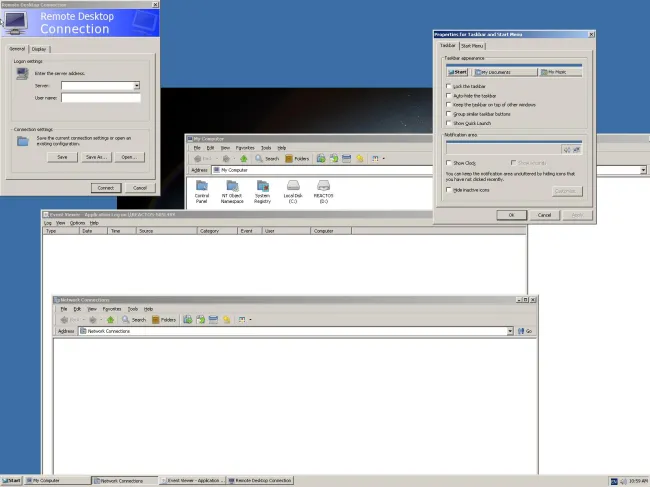Viewport: 650px width, 487px height.
Task: Click Delete icon in My Computer toolbar
Action: click(347, 158)
